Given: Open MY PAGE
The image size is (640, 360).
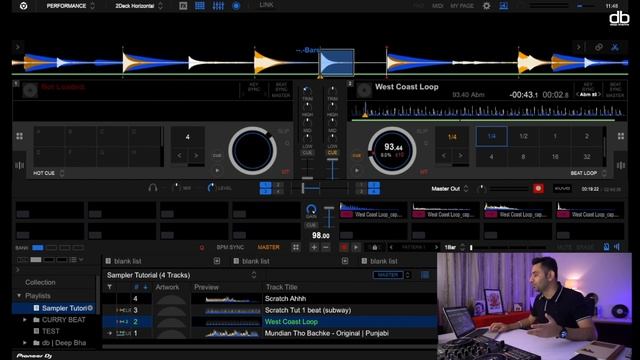Looking at the screenshot, I should pyautogui.click(x=462, y=6).
